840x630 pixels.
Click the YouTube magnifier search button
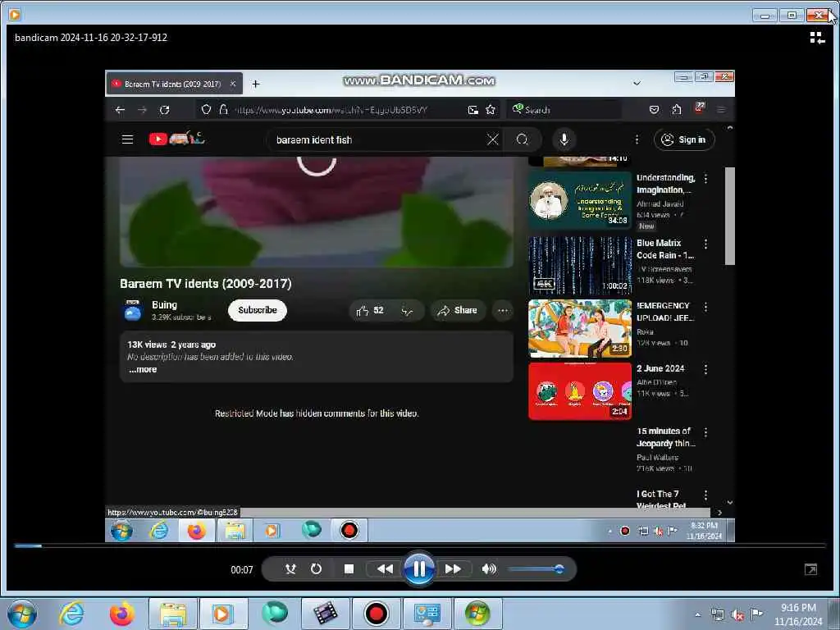523,139
